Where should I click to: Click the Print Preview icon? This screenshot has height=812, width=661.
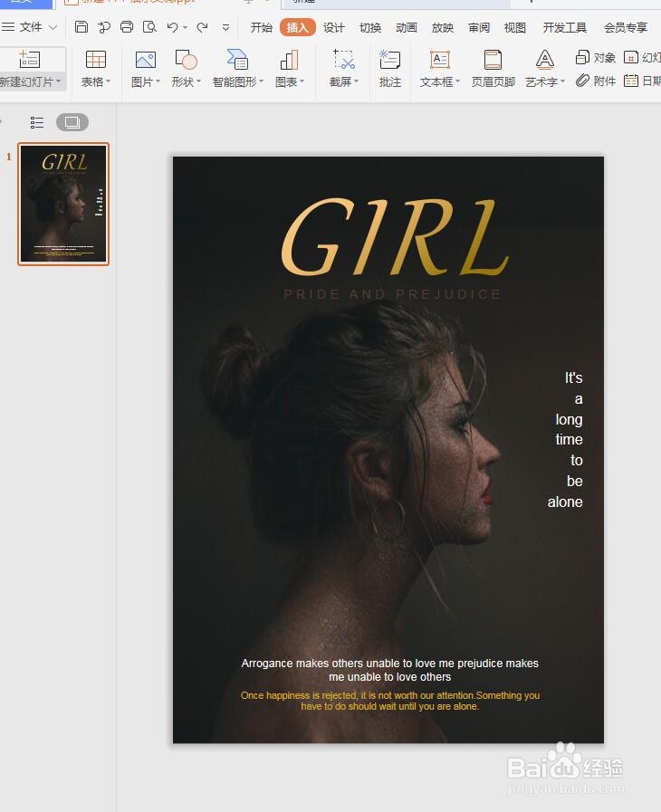pyautogui.click(x=149, y=27)
